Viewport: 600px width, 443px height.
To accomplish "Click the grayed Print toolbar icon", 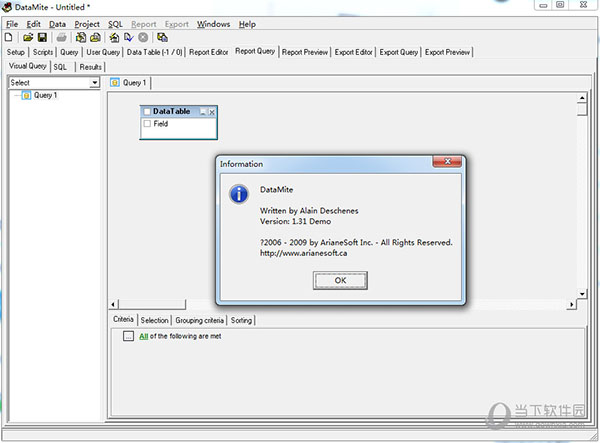I will tap(61, 37).
